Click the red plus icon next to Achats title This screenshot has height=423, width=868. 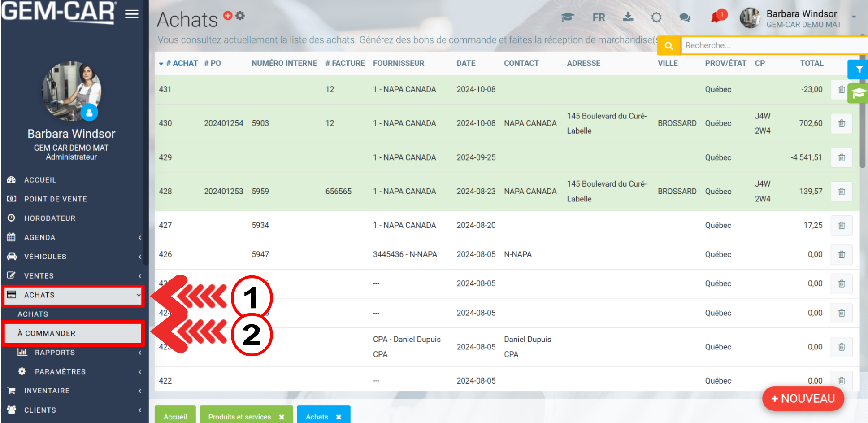pos(228,16)
